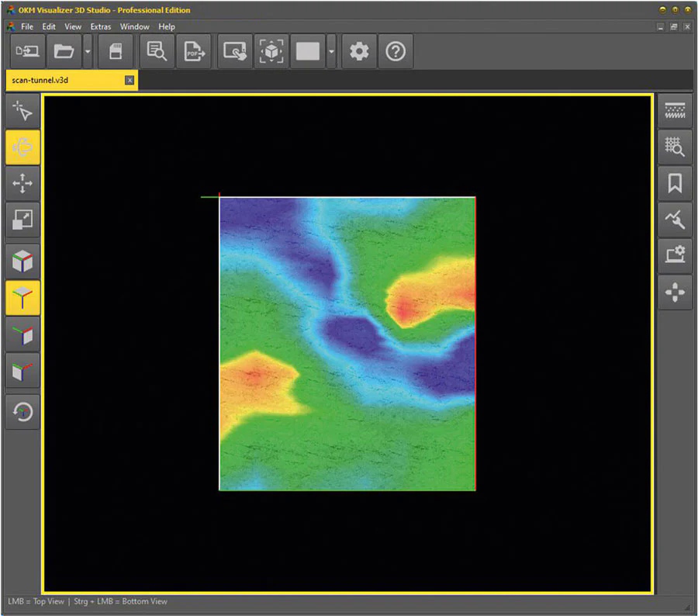Screen dimensions: 698x616
Task: Open the Help question mark button
Action: tap(396, 51)
